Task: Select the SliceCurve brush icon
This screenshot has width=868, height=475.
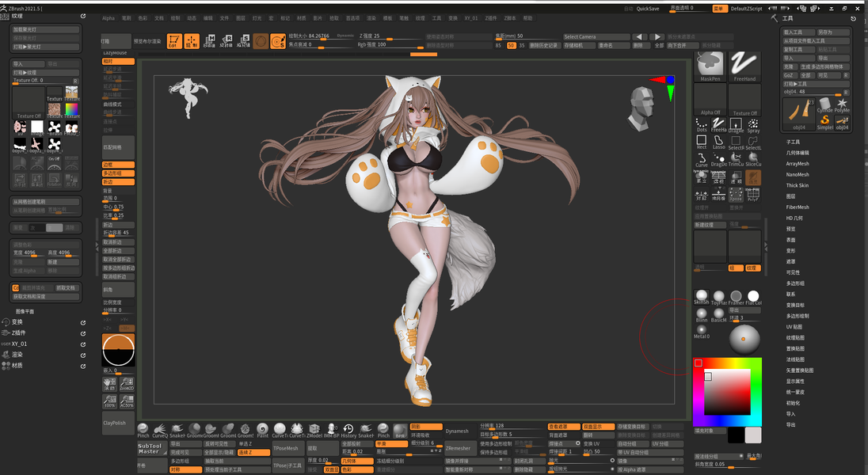Action: (753, 160)
